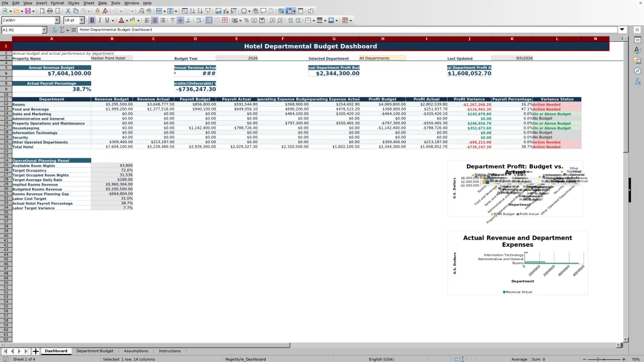Toggle Italic formatting
The width and height of the screenshot is (644, 362).
click(x=99, y=20)
